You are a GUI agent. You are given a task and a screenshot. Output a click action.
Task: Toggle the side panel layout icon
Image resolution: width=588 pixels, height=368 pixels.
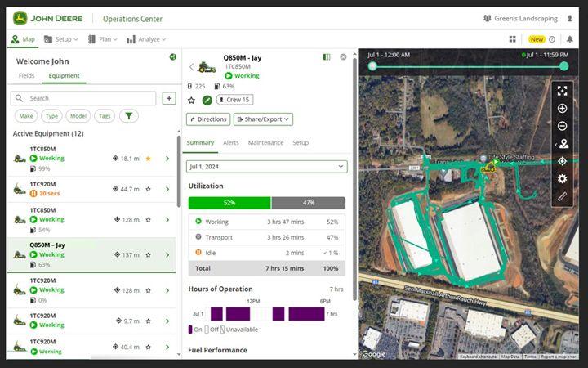pos(327,57)
